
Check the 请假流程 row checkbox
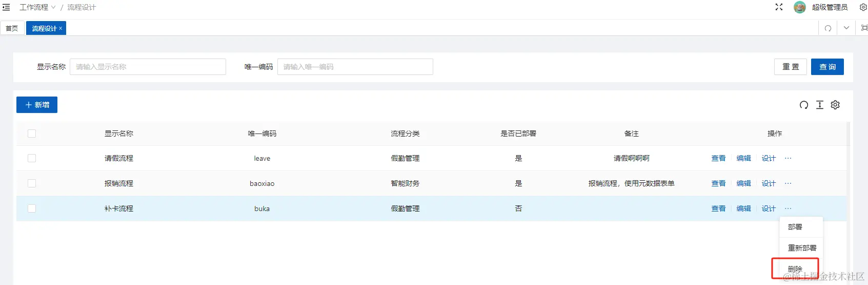point(32,158)
